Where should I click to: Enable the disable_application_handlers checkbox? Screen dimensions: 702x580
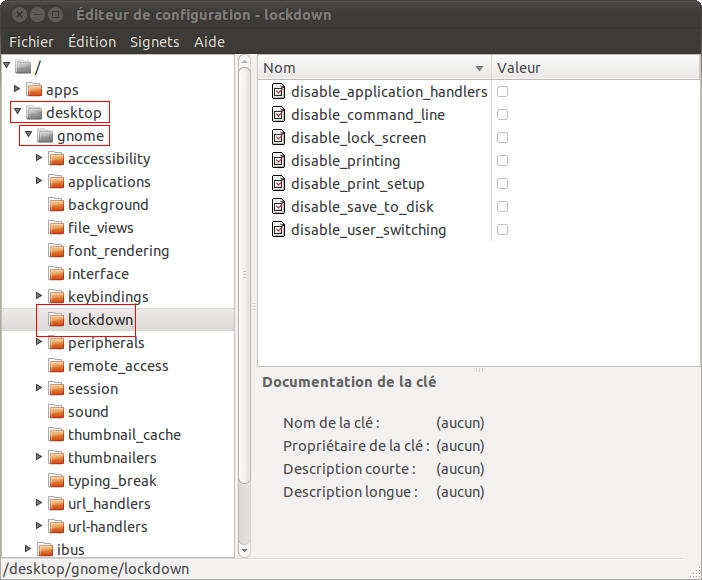[502, 91]
